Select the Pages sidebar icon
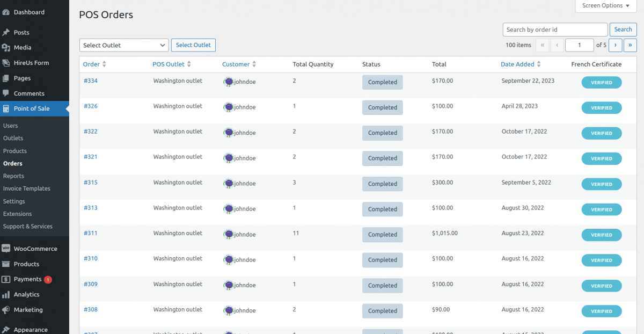The image size is (644, 334). [8, 78]
